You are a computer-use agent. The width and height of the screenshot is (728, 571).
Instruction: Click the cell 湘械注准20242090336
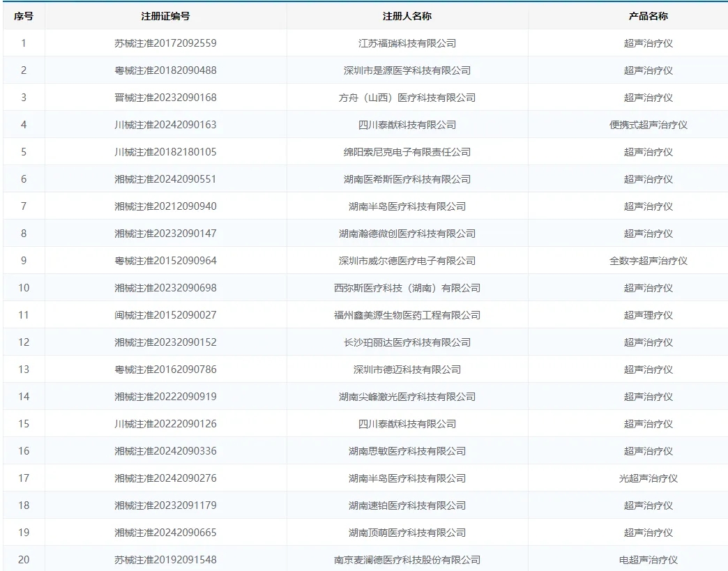click(x=166, y=451)
